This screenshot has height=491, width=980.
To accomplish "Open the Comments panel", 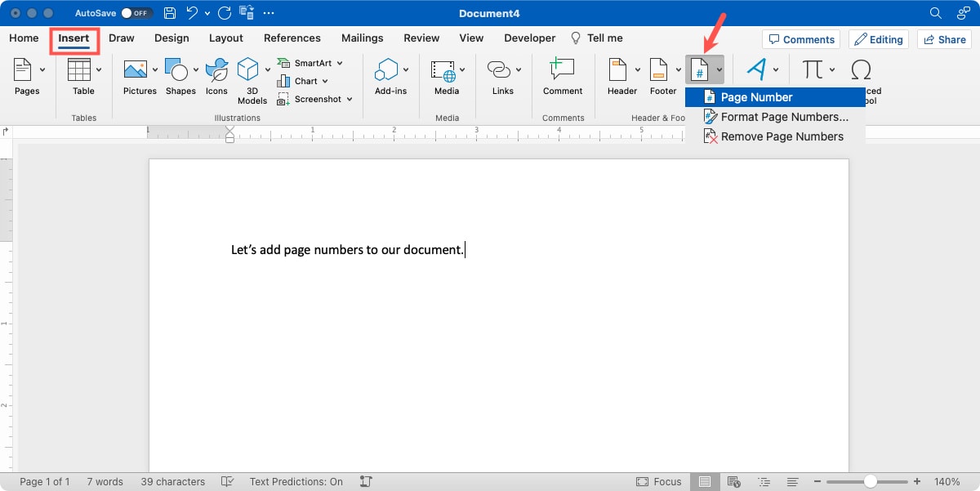I will pyautogui.click(x=800, y=38).
